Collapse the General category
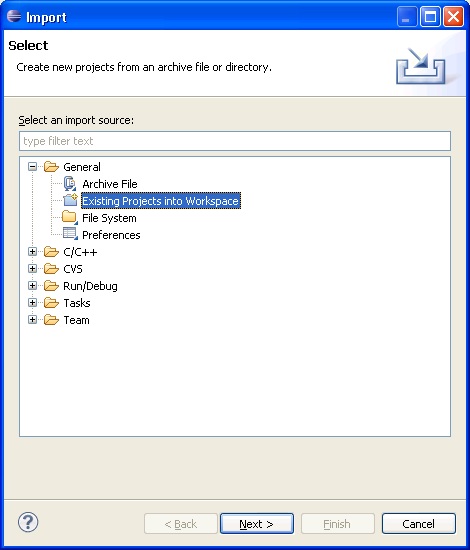The width and height of the screenshot is (470, 550). 32,167
